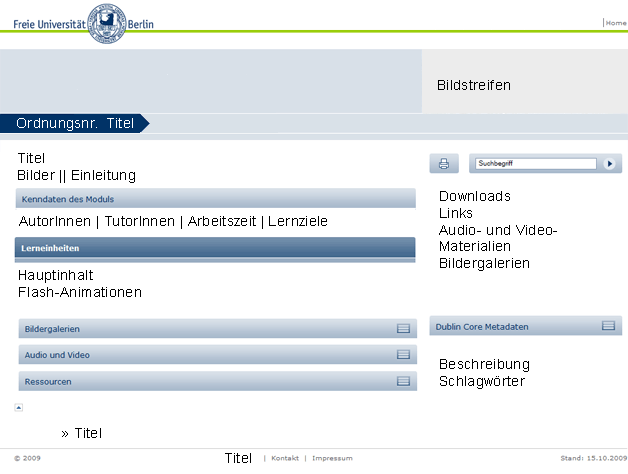This screenshot has width=628, height=474.
Task: Click the Downloads entry in sidebar
Action: (x=475, y=196)
